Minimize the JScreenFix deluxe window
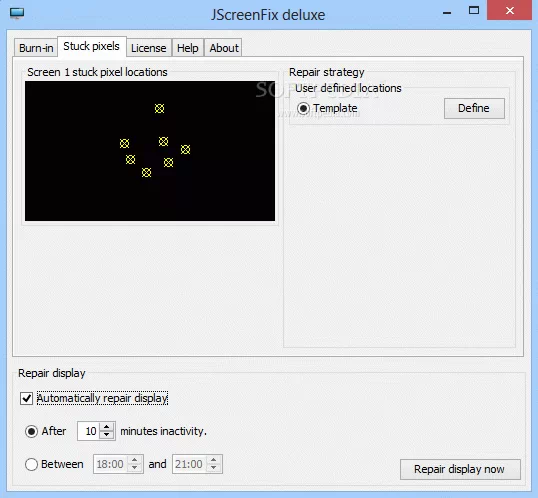 pos(447,12)
